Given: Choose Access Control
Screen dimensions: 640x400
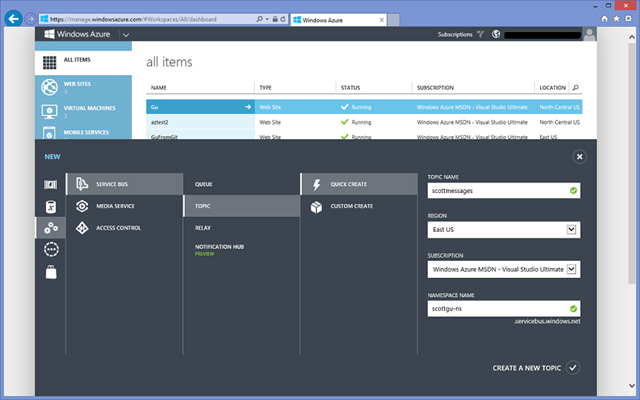Looking at the screenshot, I should tap(124, 228).
